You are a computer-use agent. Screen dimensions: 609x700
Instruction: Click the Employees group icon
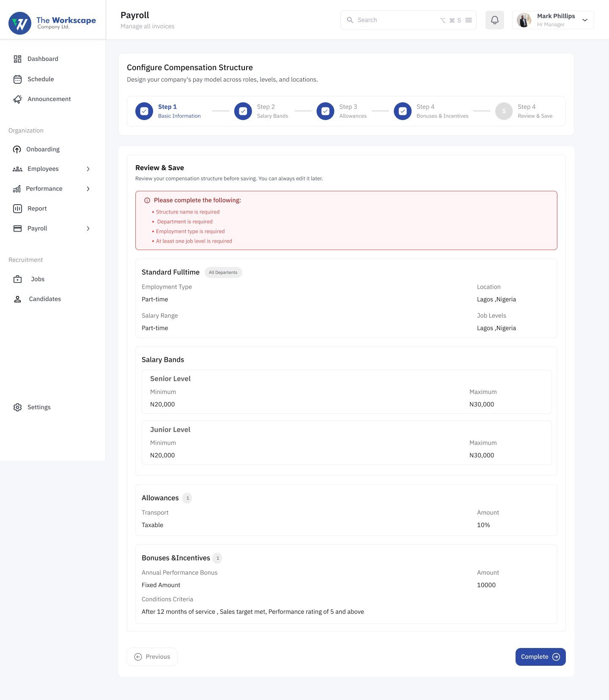[x=17, y=169]
